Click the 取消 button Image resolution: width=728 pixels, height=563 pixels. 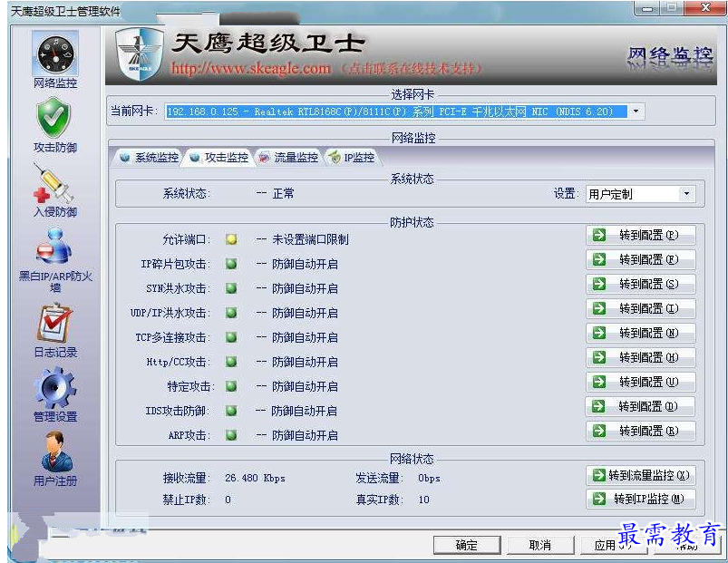click(x=540, y=546)
